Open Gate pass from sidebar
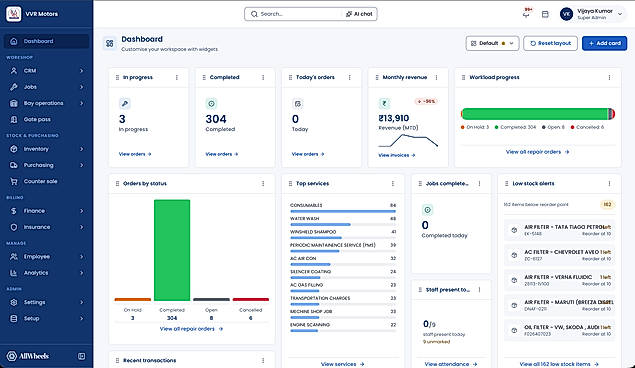Viewport: 635px width, 368px height. tap(47, 119)
